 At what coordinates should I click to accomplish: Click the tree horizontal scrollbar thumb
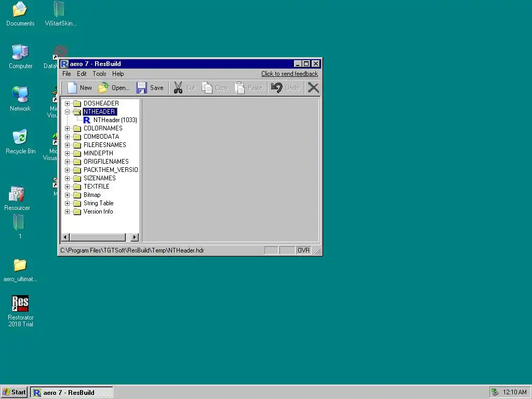97,237
